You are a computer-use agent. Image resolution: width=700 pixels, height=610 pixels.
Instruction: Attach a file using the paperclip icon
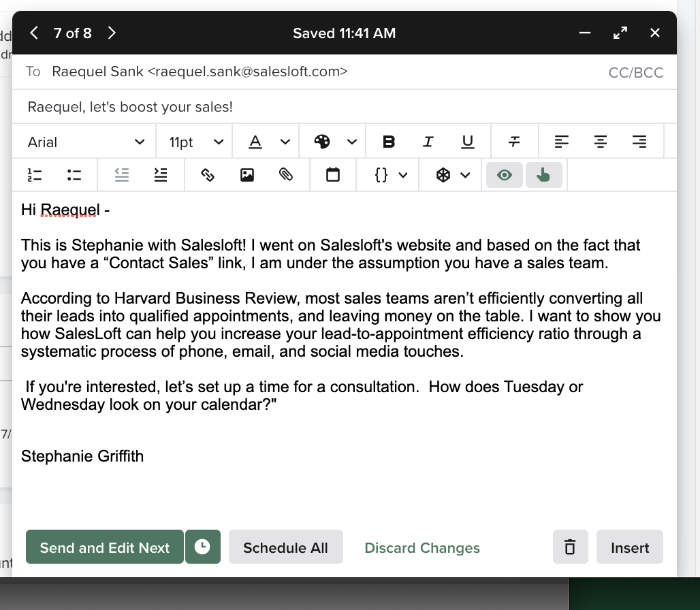[x=286, y=175]
